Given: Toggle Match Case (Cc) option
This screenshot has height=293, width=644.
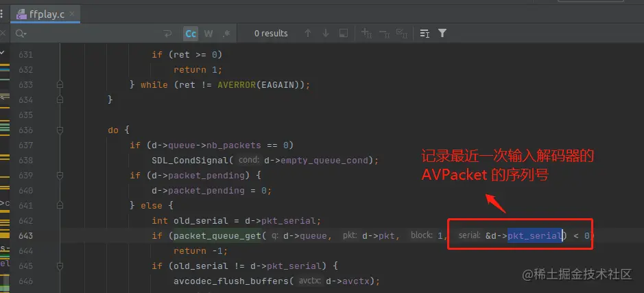Looking at the screenshot, I should [x=191, y=34].
